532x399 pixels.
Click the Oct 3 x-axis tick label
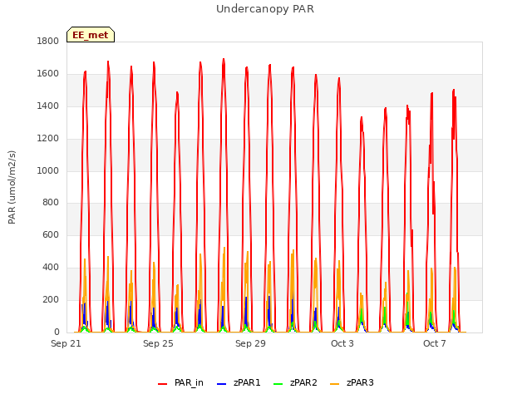[x=342, y=343]
